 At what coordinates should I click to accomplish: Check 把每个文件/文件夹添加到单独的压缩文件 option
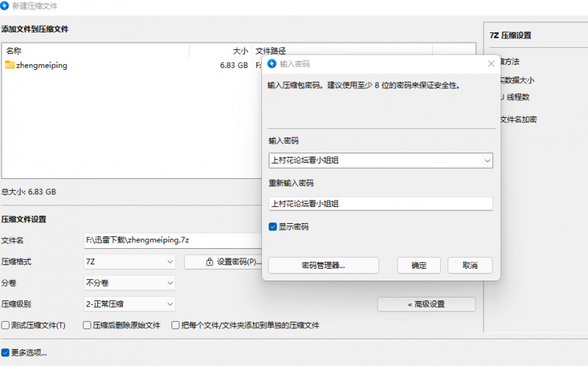(176, 325)
